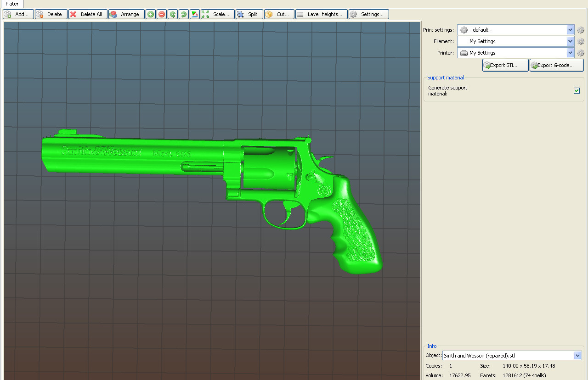Uncheck Generate support material checkbox
Screen dimensions: 588x380
pos(577,90)
